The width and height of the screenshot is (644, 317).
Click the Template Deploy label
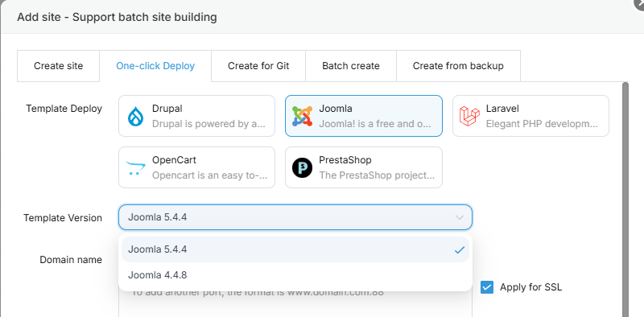64,109
